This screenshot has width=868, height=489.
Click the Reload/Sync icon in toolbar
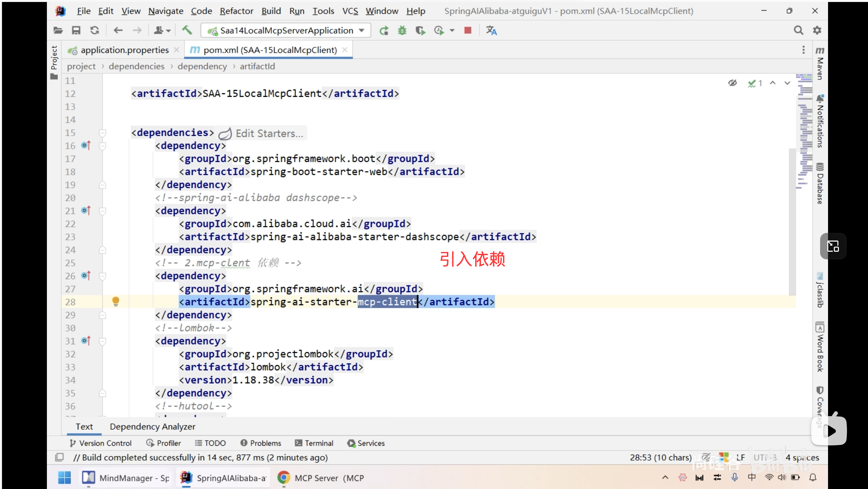point(95,30)
